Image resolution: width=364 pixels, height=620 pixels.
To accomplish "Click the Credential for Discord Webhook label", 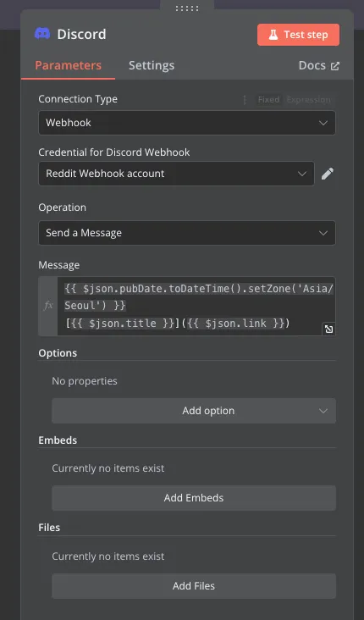I will point(113,152).
